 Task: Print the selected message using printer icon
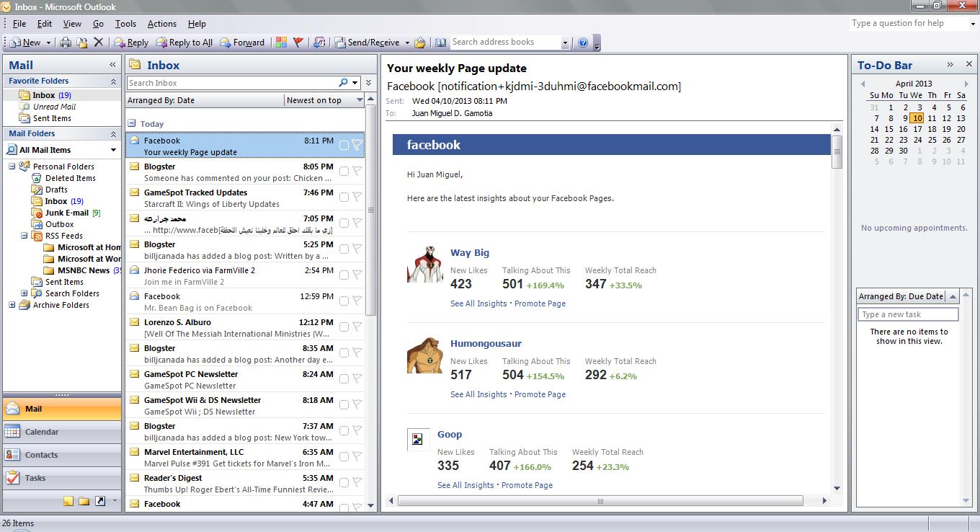coord(66,43)
